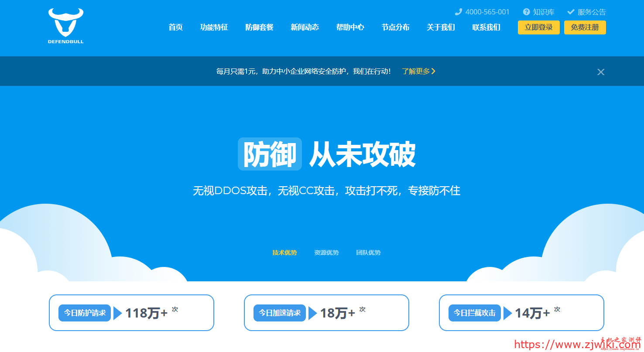Click the triangle arrow next to 今日加速请求
The height and width of the screenshot is (352, 644).
[312, 313]
